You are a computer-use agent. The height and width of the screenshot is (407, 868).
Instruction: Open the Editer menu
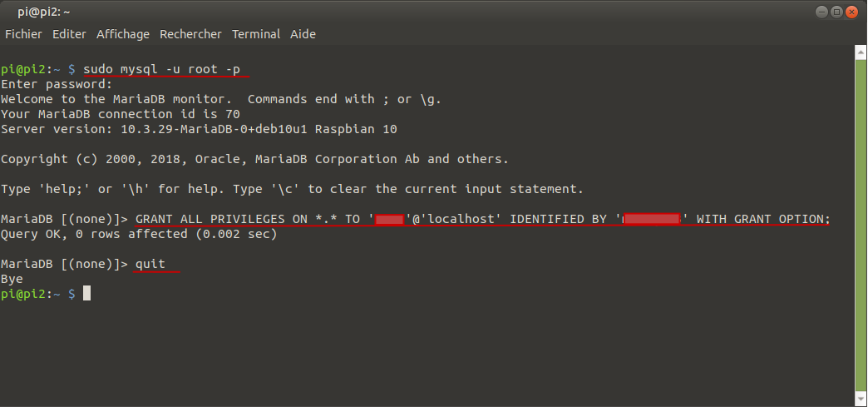69,34
